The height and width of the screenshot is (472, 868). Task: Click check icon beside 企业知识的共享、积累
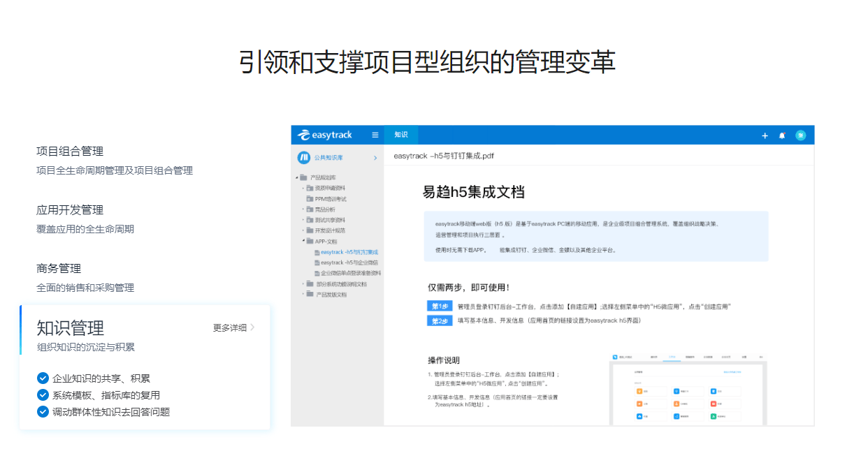[x=43, y=378]
